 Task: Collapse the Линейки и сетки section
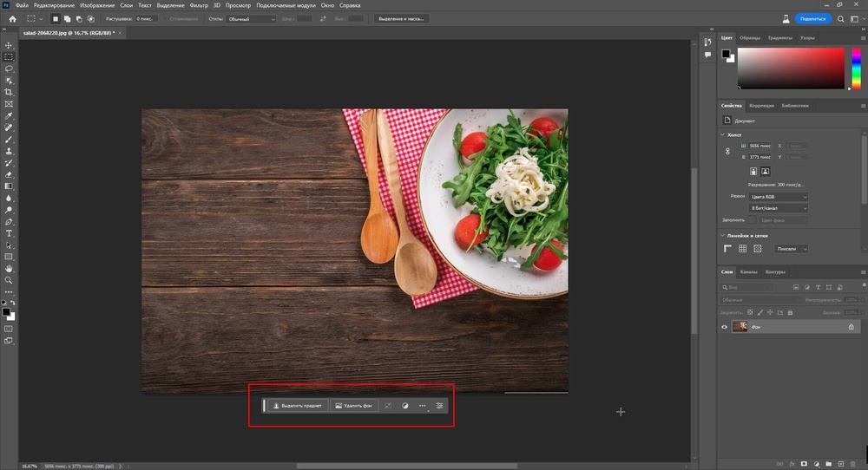click(722, 236)
